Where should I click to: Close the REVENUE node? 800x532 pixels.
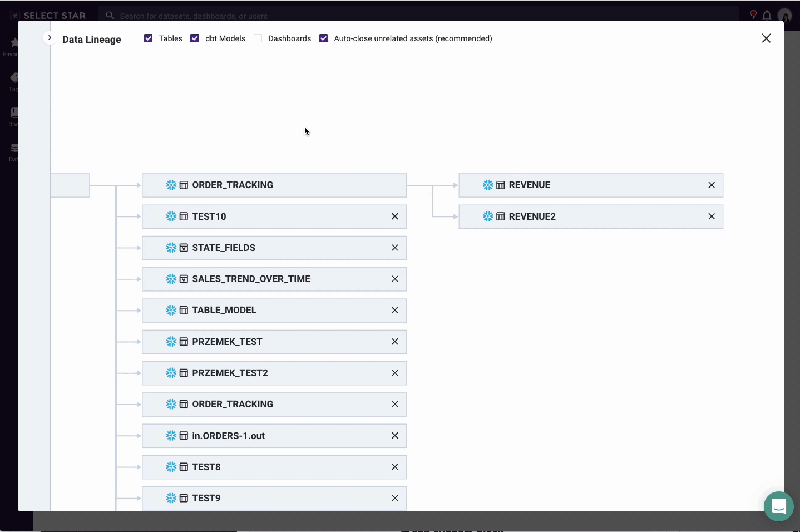pyautogui.click(x=711, y=185)
